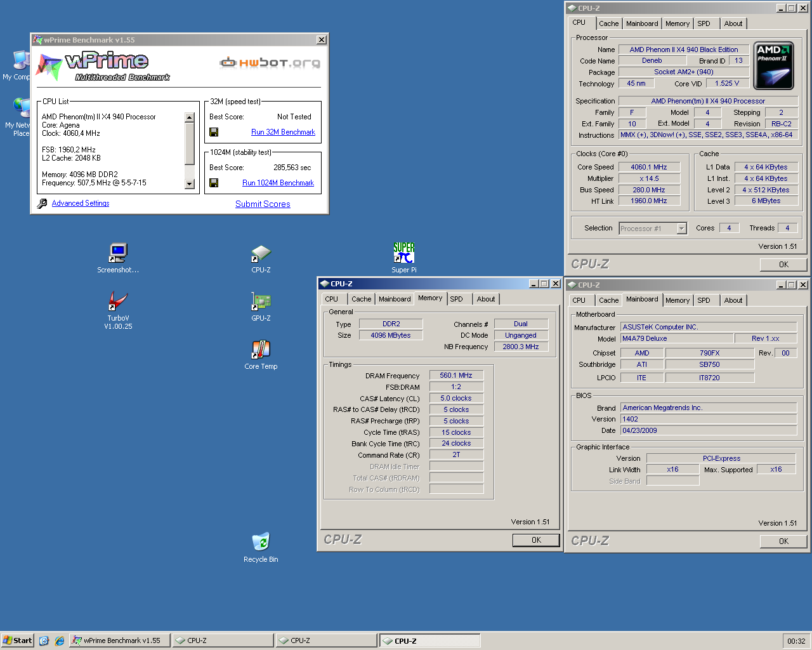Viewport: 812px width, 650px height.
Task: Open the Super Pi desktop shortcut
Action: [x=404, y=258]
